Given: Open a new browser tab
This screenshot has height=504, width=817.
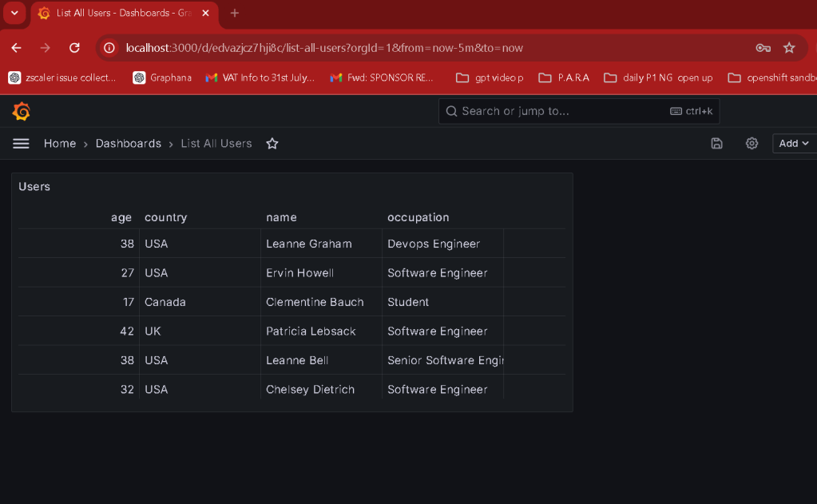Looking at the screenshot, I should [235, 13].
